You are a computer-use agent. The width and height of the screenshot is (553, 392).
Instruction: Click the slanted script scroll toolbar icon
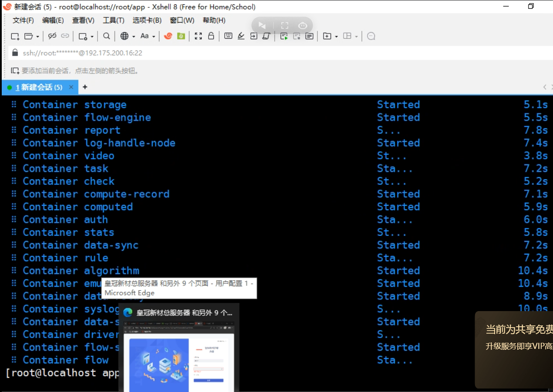point(266,36)
